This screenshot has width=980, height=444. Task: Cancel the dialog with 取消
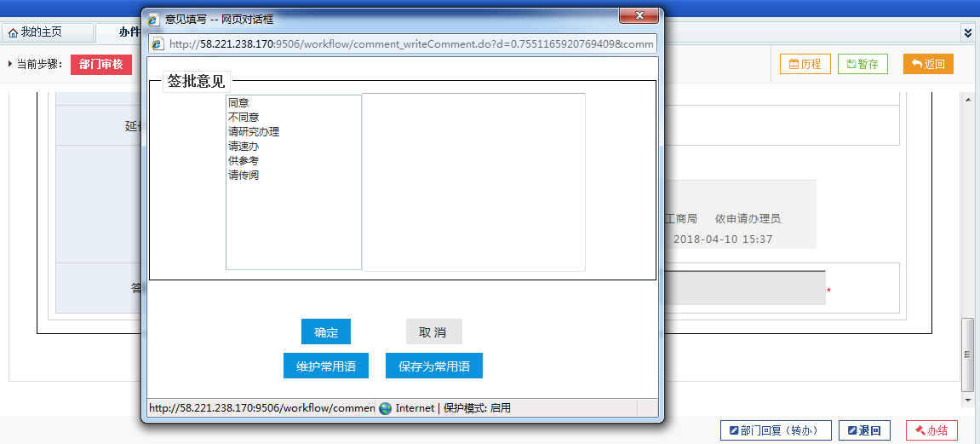pos(433,332)
